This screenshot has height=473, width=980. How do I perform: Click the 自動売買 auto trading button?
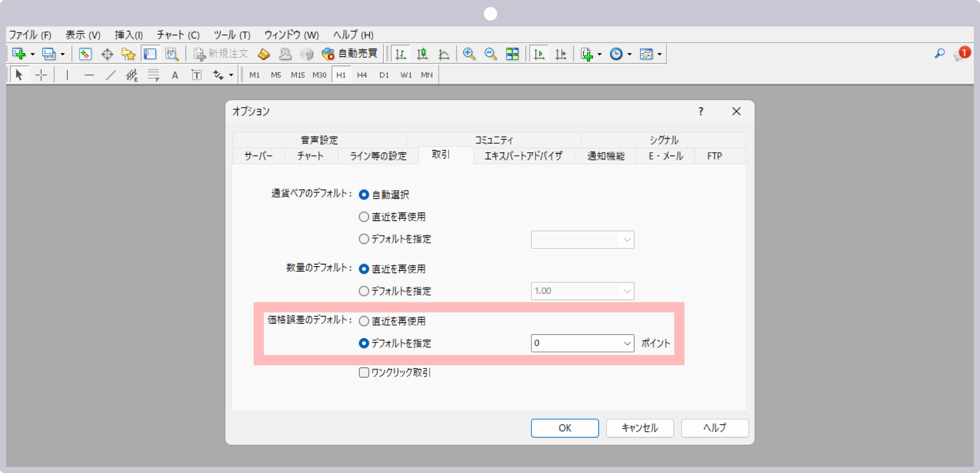click(x=350, y=54)
